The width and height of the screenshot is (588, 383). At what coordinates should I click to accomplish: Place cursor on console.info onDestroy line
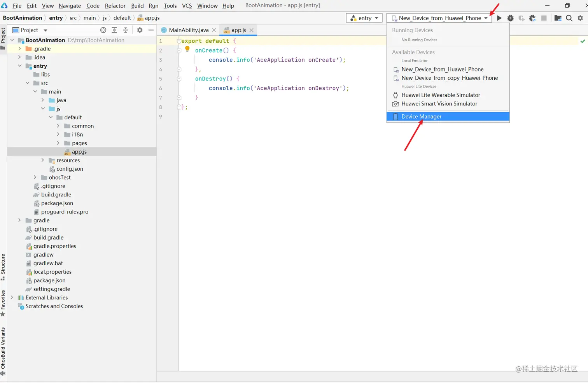tap(278, 88)
